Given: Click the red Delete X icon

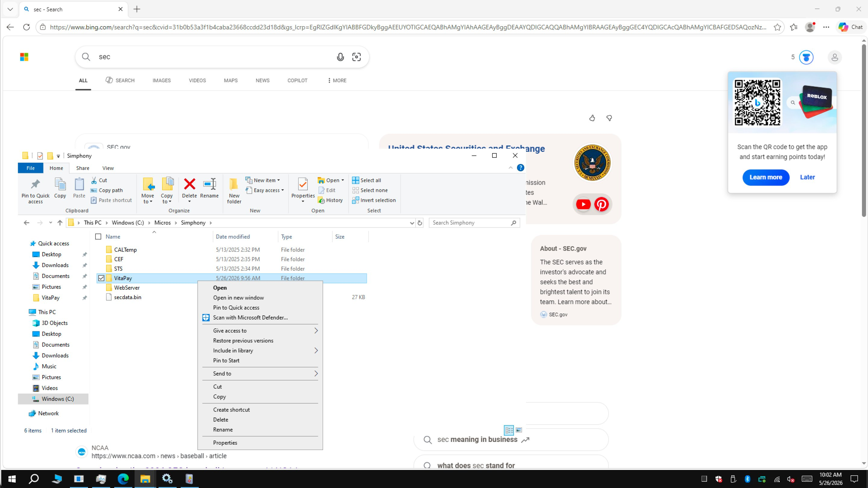Looking at the screenshot, I should pos(189,184).
